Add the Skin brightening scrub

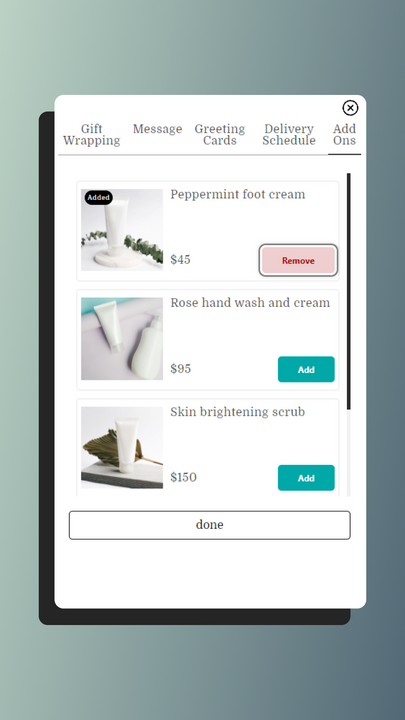306,478
